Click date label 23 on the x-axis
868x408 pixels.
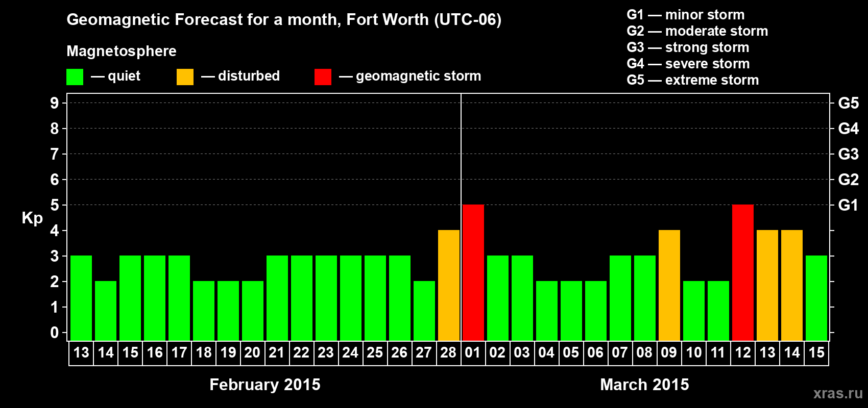pyautogui.click(x=326, y=353)
